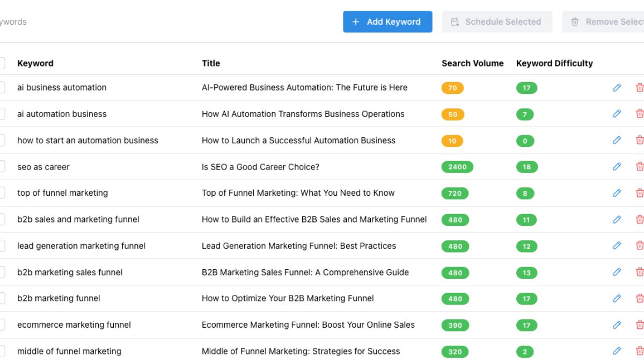The width and height of the screenshot is (644, 362).
Task: Delete the 'ai automation business' keyword
Action: [640, 114]
